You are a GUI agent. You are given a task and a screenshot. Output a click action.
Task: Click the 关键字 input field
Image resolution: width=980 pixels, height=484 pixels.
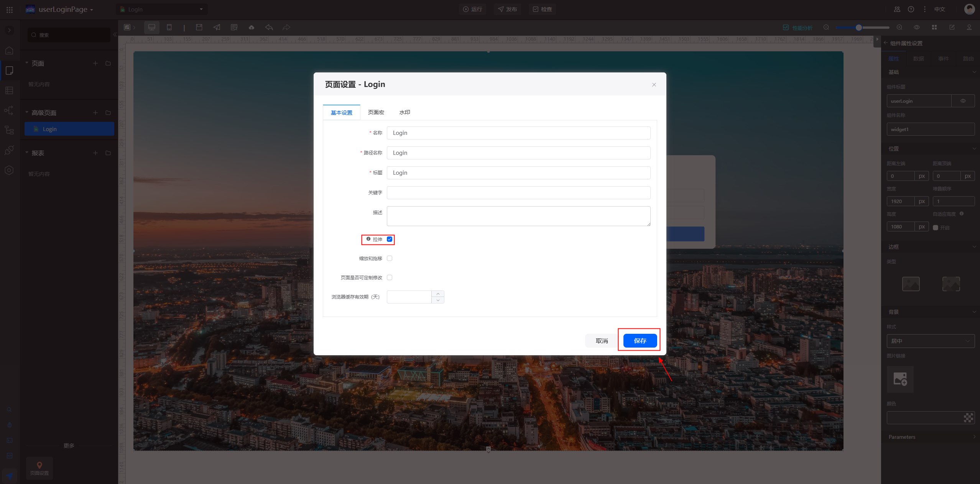point(518,193)
